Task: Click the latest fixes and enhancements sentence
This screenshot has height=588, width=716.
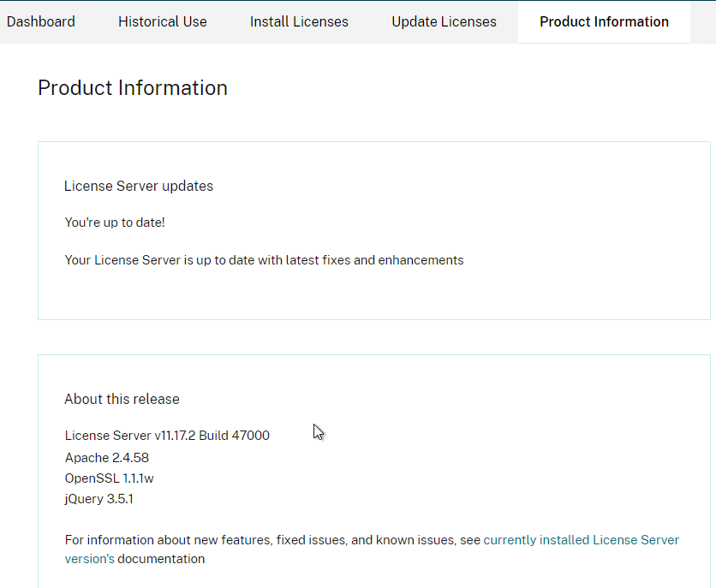Action: (x=264, y=260)
